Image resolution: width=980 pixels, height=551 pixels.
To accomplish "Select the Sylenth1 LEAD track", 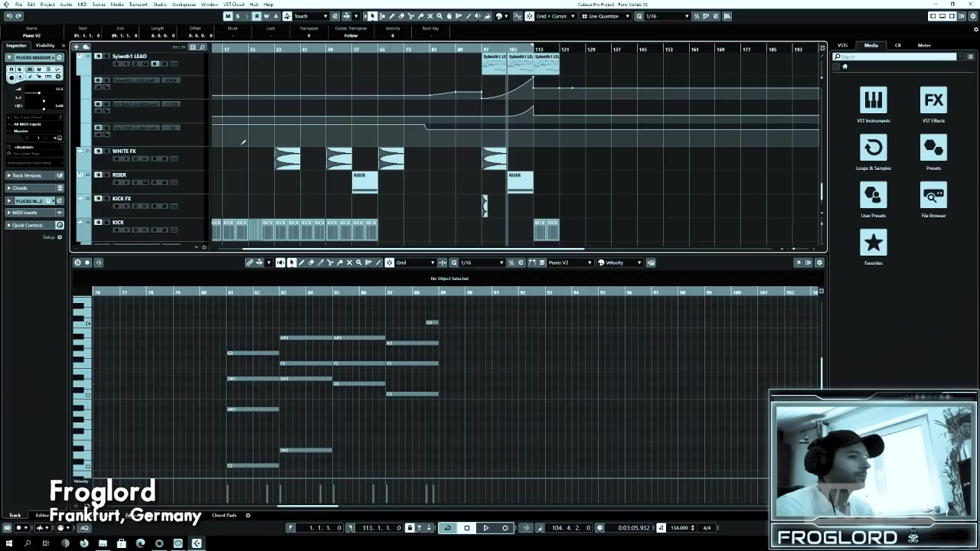I will click(x=129, y=56).
